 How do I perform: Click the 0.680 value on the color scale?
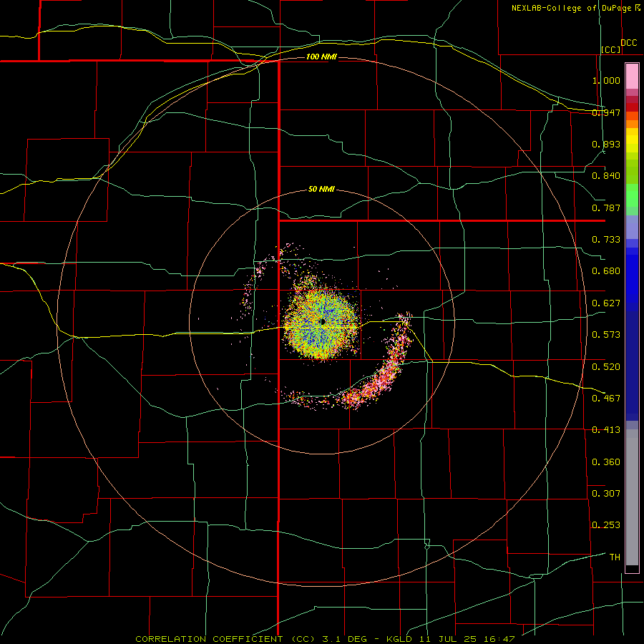tap(606, 271)
